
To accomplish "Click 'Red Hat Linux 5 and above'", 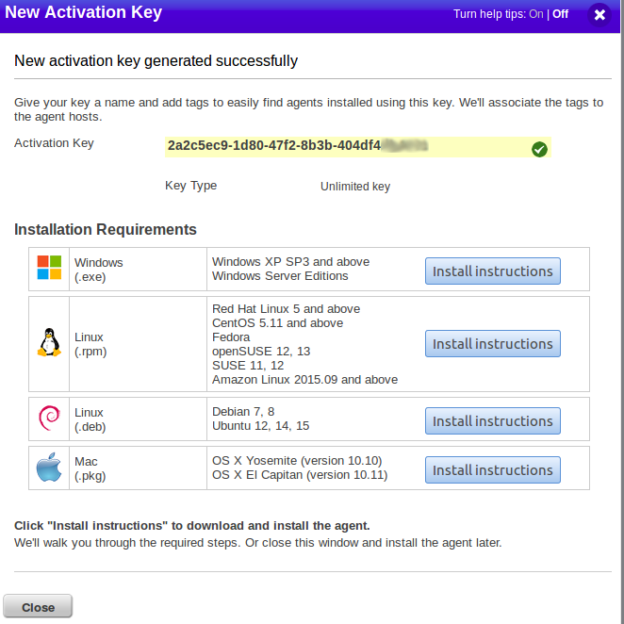I will tap(286, 308).
